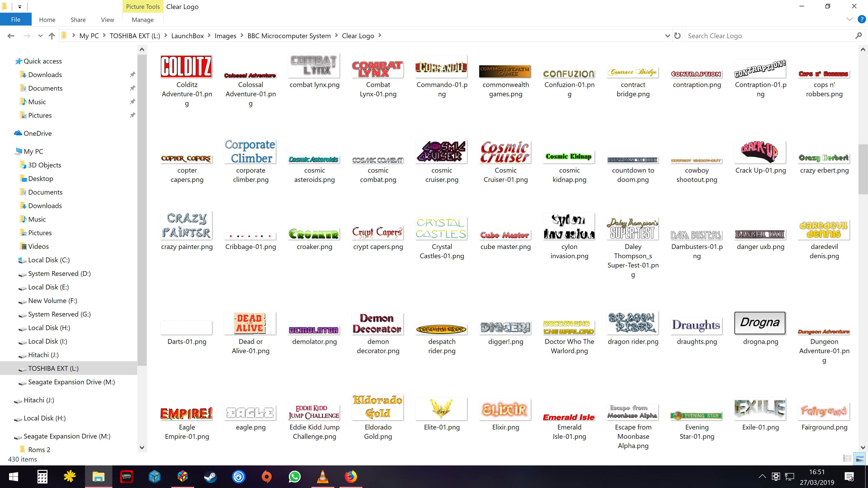Select Eagle Empire-01.png thumbnail
Image resolution: width=868 pixels, height=488 pixels.
[187, 414]
